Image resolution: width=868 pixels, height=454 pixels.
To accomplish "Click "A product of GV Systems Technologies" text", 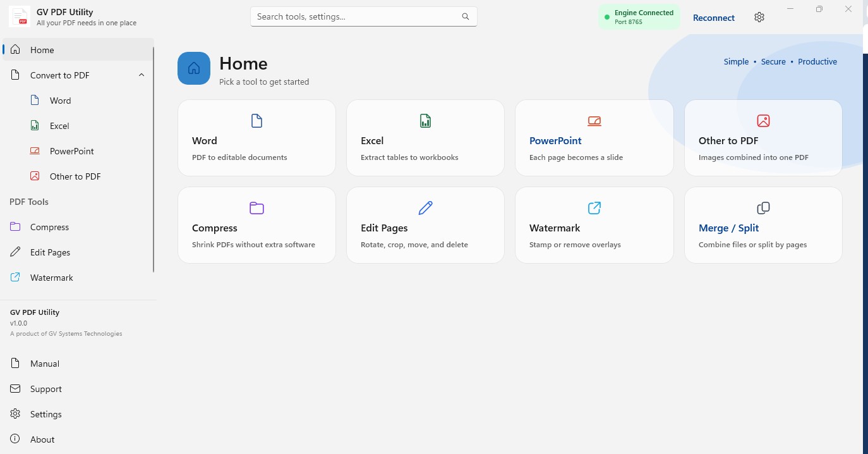I will (66, 333).
